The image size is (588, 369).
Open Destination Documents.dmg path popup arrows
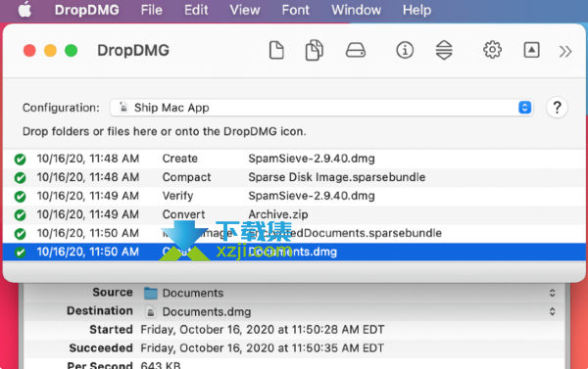[x=552, y=311]
